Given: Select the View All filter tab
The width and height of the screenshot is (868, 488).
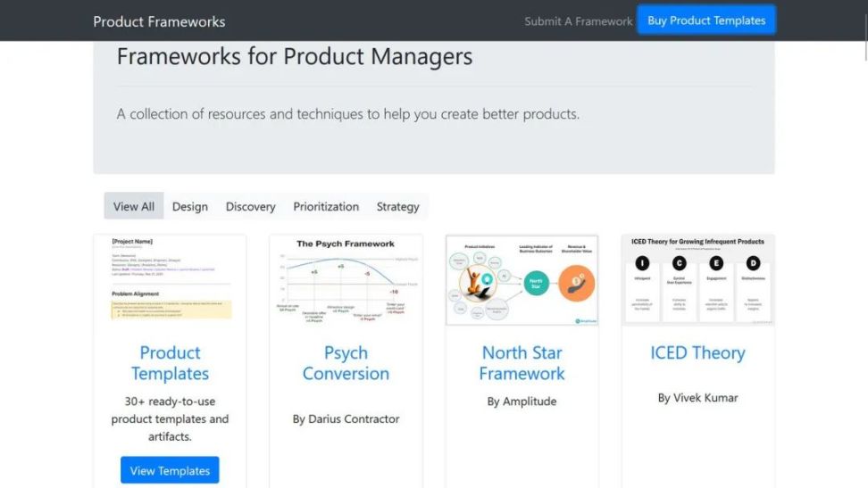Looking at the screenshot, I should pos(134,206).
